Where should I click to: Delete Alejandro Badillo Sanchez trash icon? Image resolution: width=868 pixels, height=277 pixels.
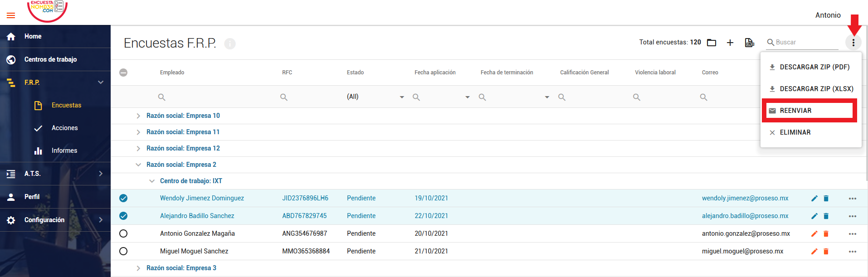[x=826, y=216]
